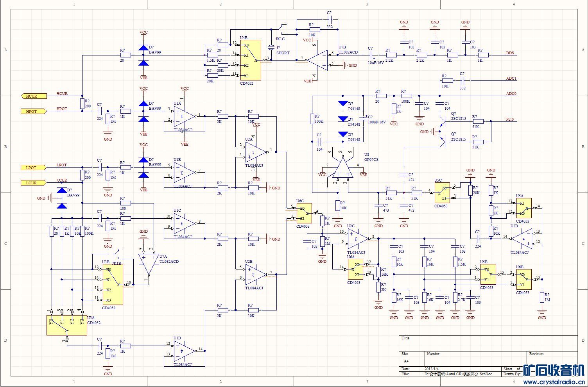Select the LCUR input port
Viewport: 588px width, 387px height.
(34, 183)
